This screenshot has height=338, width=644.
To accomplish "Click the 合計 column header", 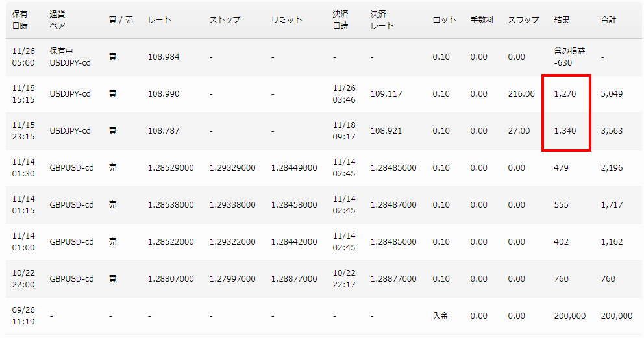I will tap(608, 20).
